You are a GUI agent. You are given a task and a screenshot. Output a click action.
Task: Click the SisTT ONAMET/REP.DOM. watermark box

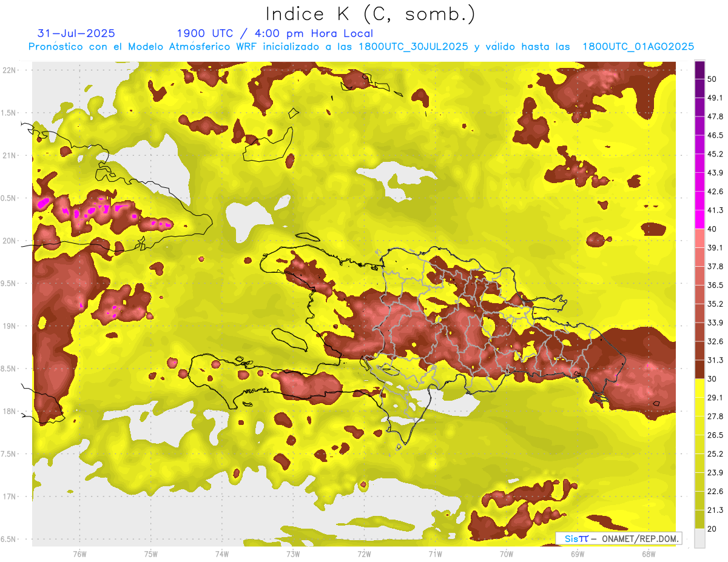coord(618,538)
